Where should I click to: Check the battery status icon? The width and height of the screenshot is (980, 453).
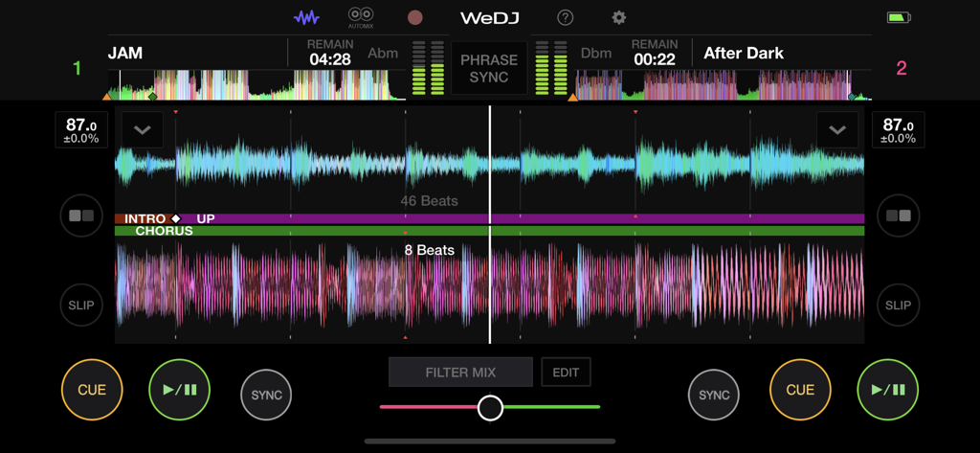[899, 17]
